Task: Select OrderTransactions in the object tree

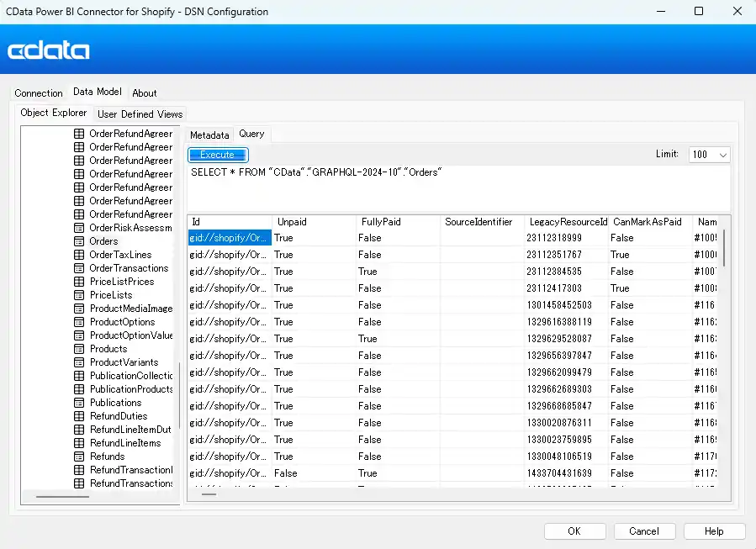Action: (x=129, y=268)
